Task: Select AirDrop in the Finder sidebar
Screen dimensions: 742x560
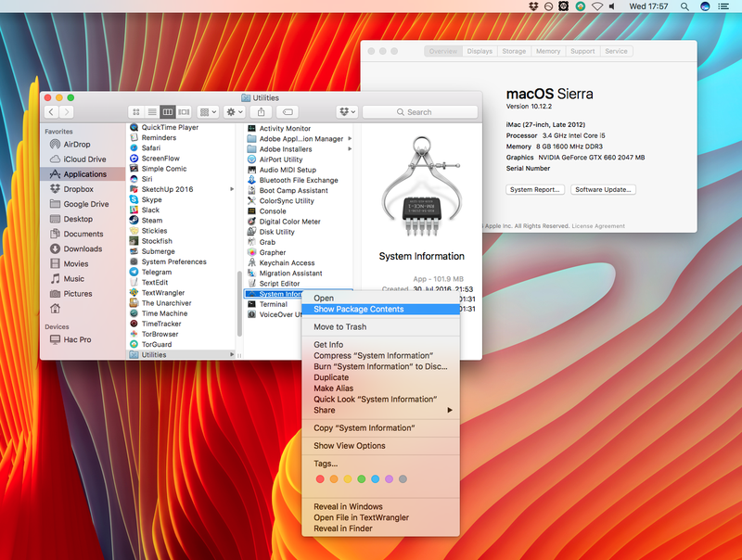Action: coord(83,145)
